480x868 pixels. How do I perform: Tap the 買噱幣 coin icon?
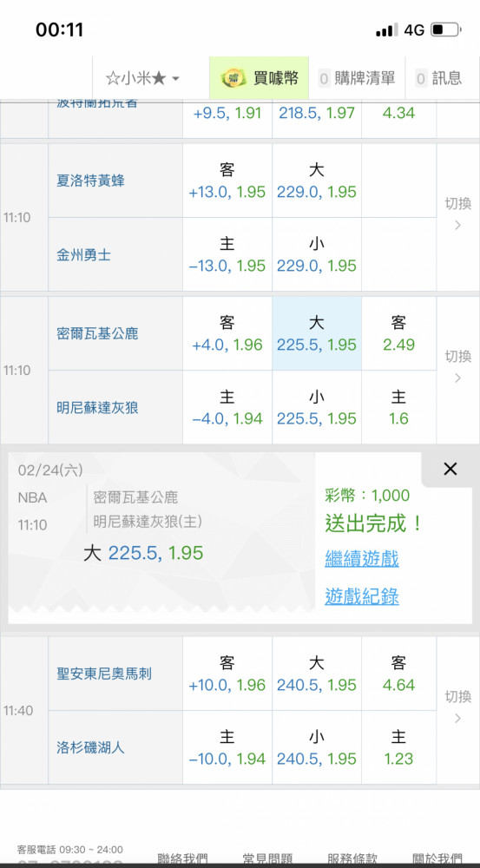click(233, 79)
